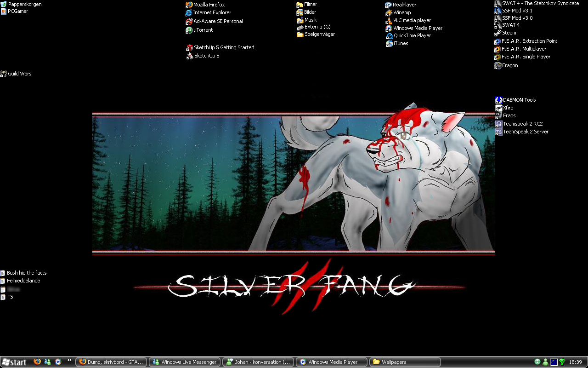588x368 pixels.
Task: Switch to the Wallpapers folder window
Action: [x=405, y=362]
